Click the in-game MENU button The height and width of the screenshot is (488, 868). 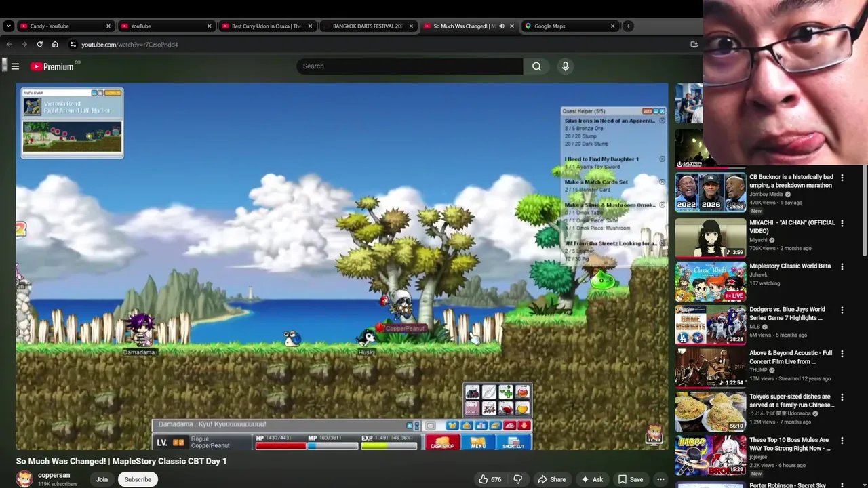click(478, 443)
